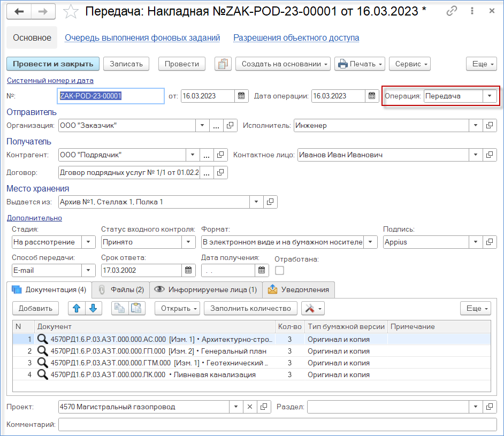Go back using the left arrow button

coord(19,12)
